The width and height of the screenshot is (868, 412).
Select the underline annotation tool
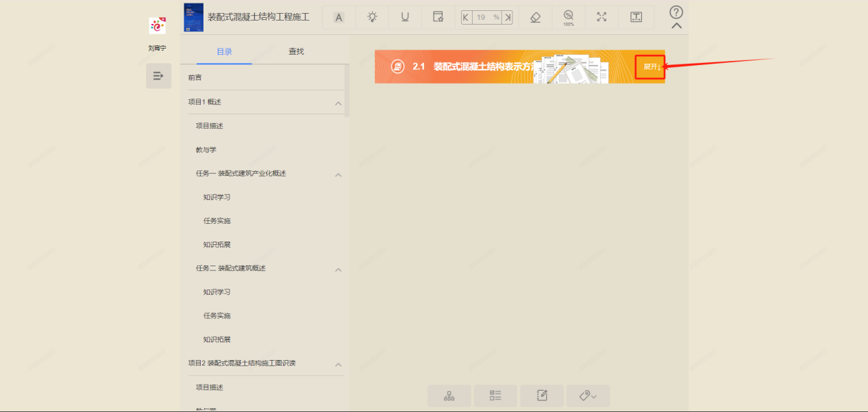click(405, 17)
